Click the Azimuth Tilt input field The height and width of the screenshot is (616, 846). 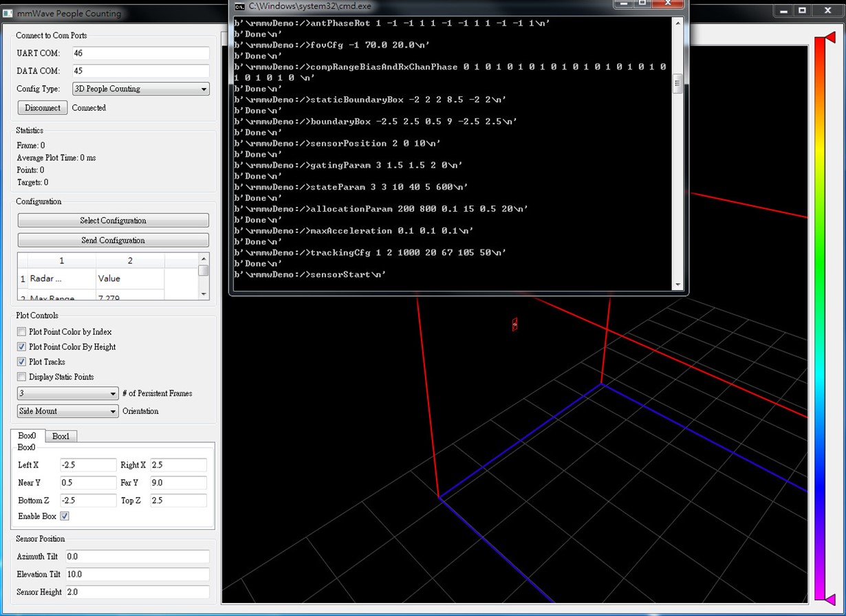click(x=138, y=556)
